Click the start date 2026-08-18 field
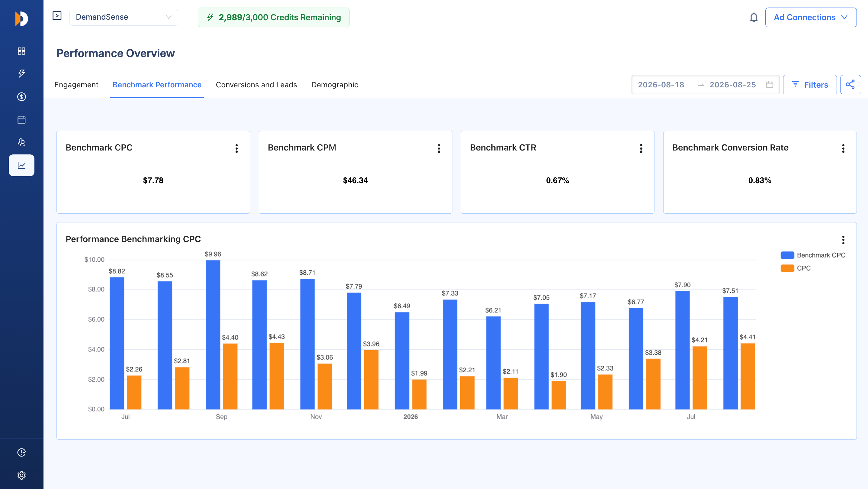The image size is (868, 489). (x=661, y=85)
